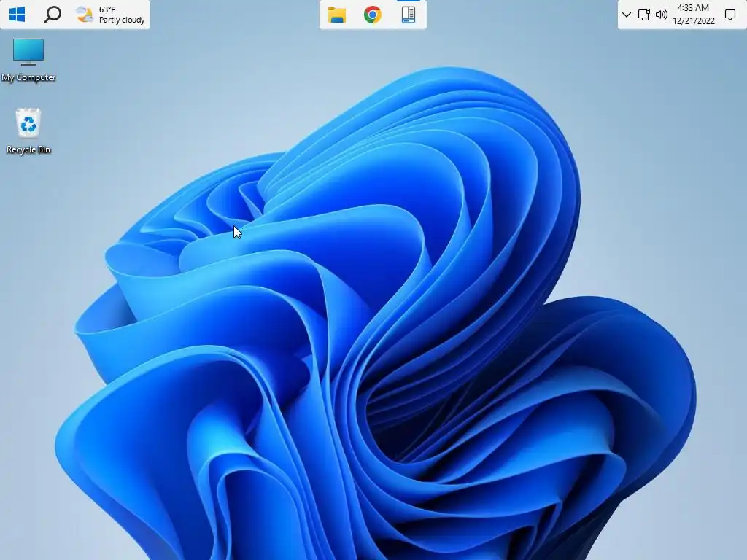Click the 12/21/2022 date text

(694, 21)
